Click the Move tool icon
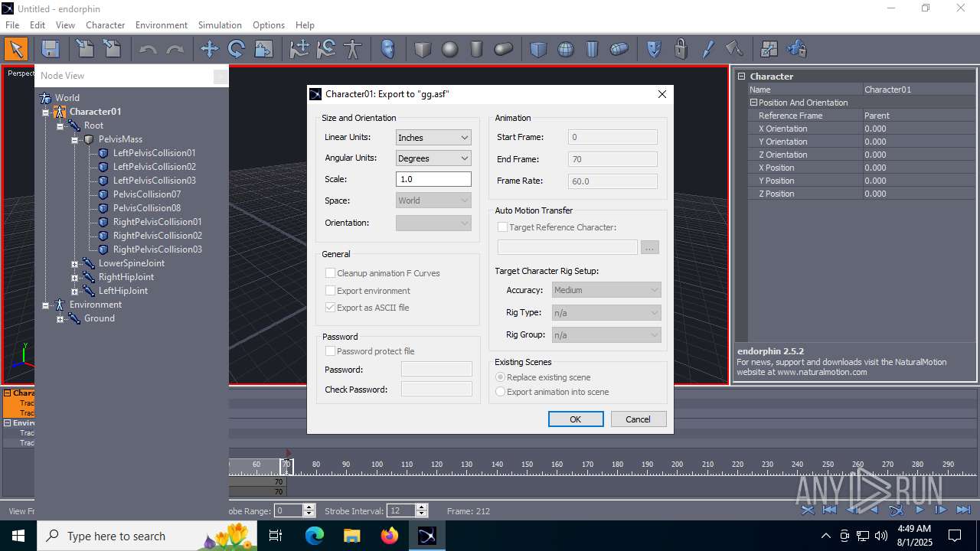The height and width of the screenshot is (551, 980). (x=209, y=50)
